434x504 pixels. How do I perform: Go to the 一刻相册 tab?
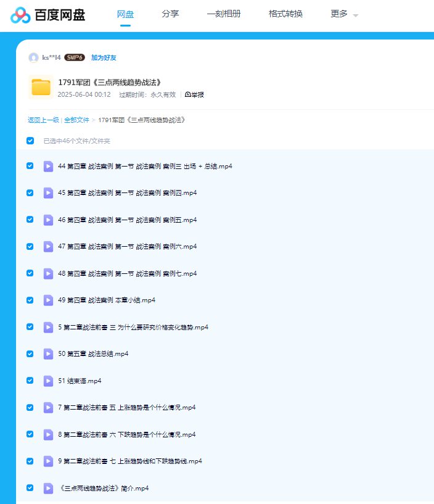pos(224,14)
